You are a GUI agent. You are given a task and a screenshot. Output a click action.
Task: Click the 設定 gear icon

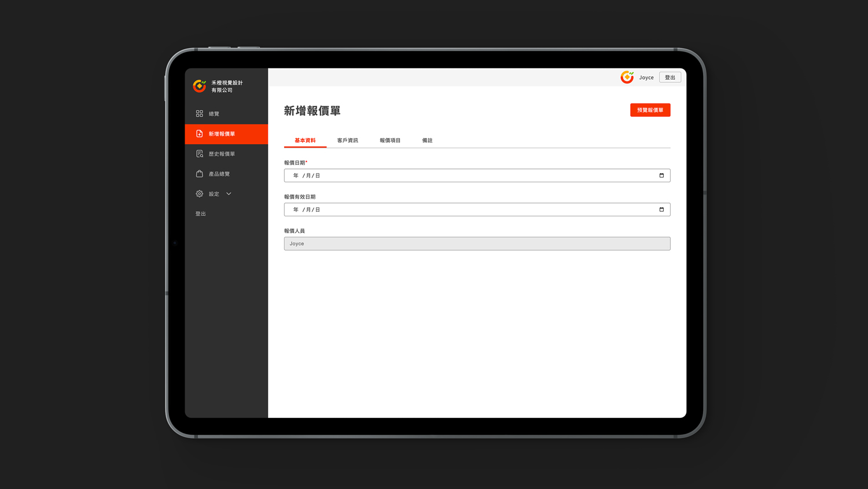pyautogui.click(x=200, y=194)
